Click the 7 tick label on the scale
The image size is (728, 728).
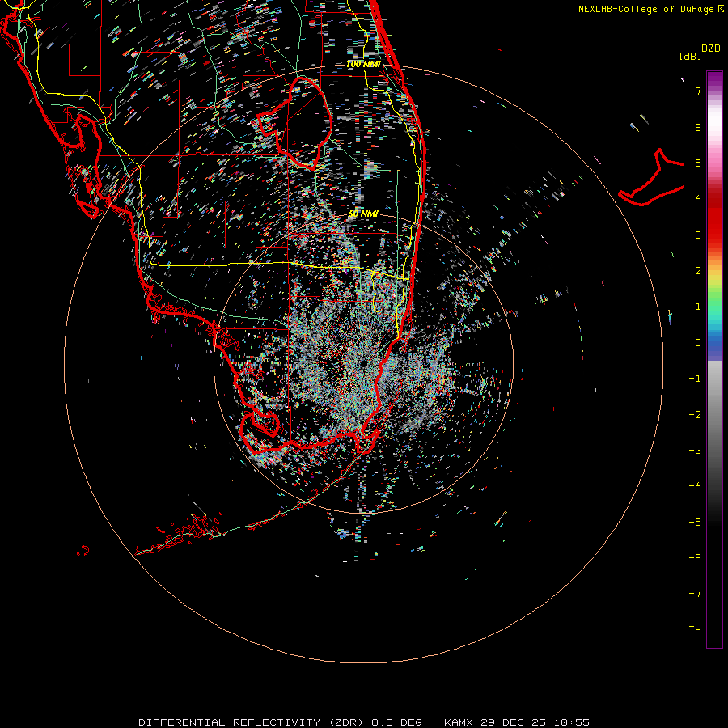(698, 91)
